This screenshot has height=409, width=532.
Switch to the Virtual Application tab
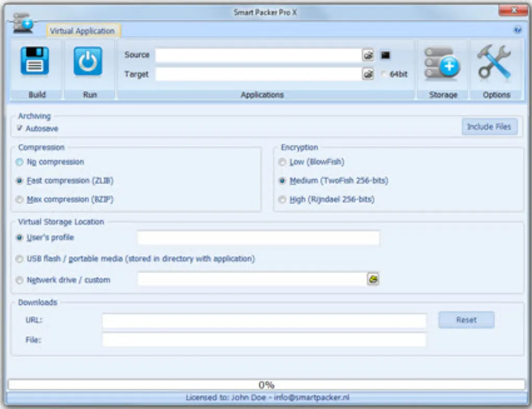click(83, 31)
